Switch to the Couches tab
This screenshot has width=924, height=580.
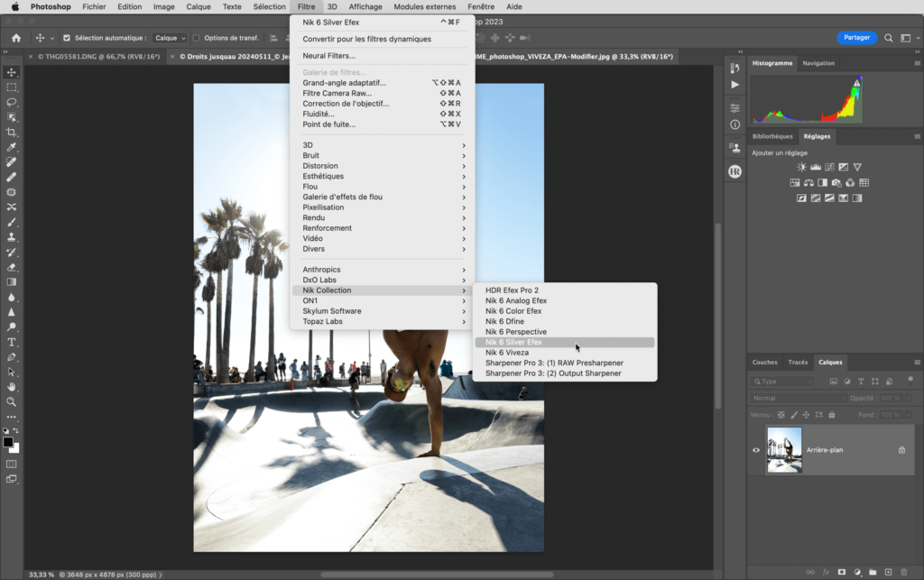coord(764,362)
